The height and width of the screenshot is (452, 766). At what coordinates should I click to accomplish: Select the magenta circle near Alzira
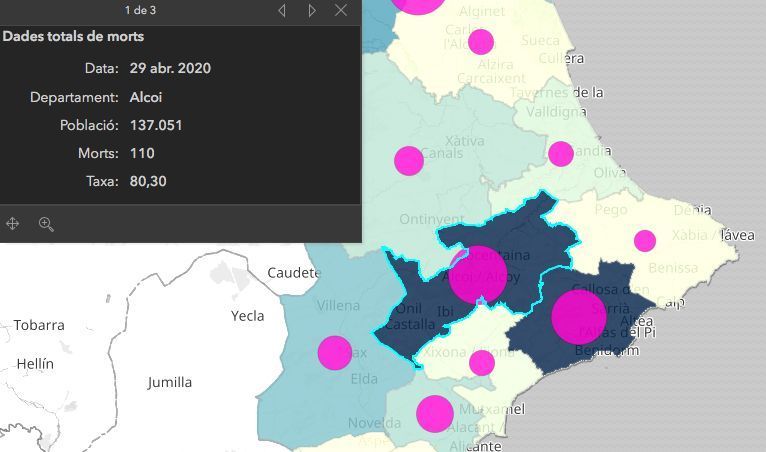(481, 41)
